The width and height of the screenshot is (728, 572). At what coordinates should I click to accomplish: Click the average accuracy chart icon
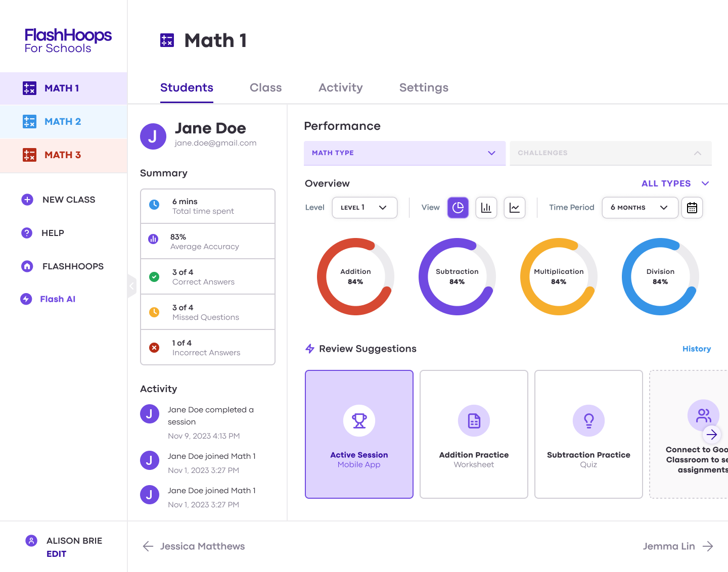[x=153, y=239]
